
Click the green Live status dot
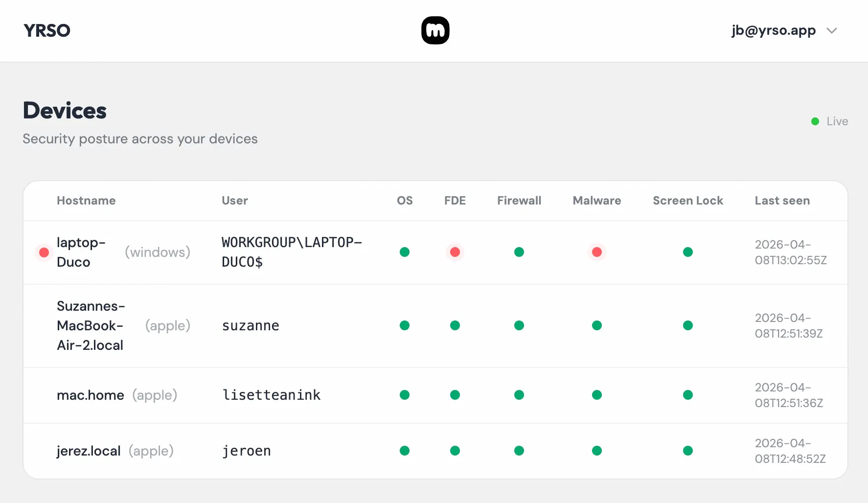click(815, 121)
